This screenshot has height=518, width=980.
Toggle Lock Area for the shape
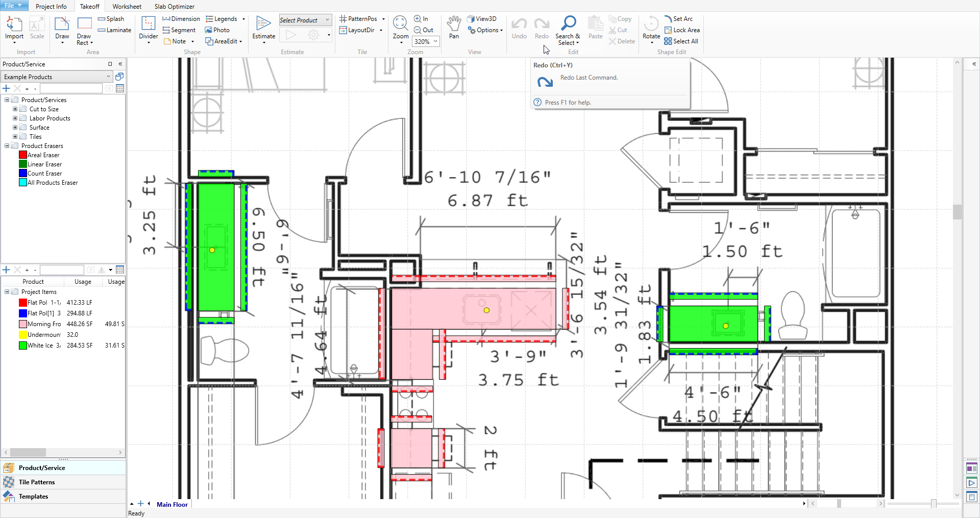pos(682,30)
